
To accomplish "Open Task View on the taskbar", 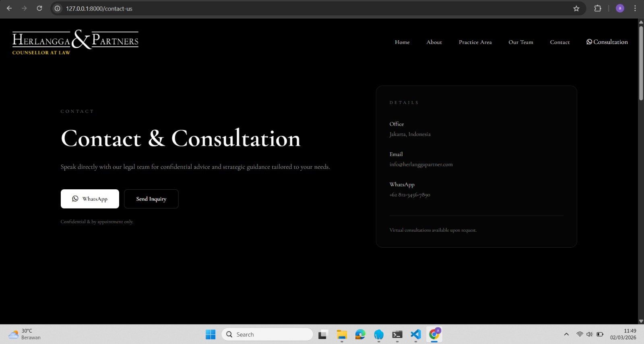I will pos(323,334).
